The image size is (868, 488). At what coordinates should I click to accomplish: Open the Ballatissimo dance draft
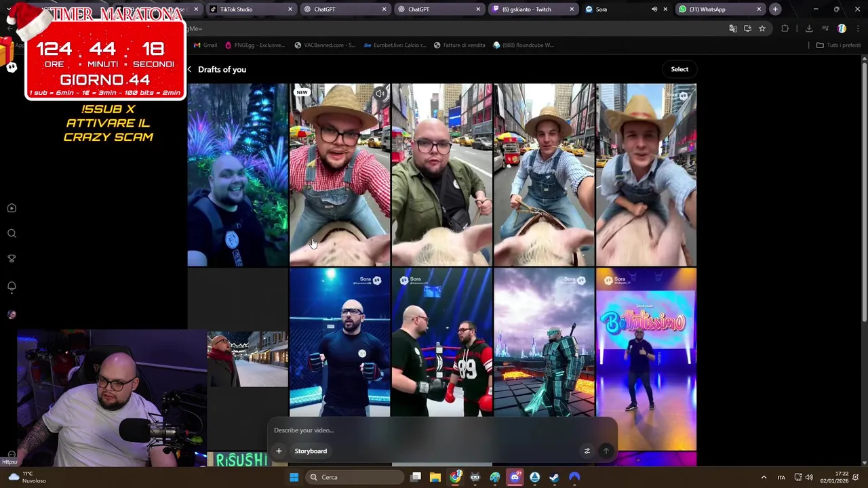point(646,359)
